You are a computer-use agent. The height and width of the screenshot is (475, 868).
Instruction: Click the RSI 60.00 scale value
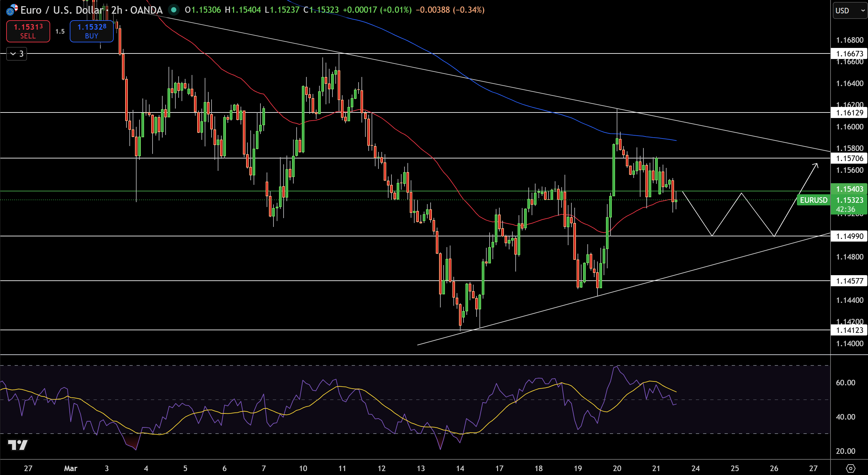coord(846,383)
